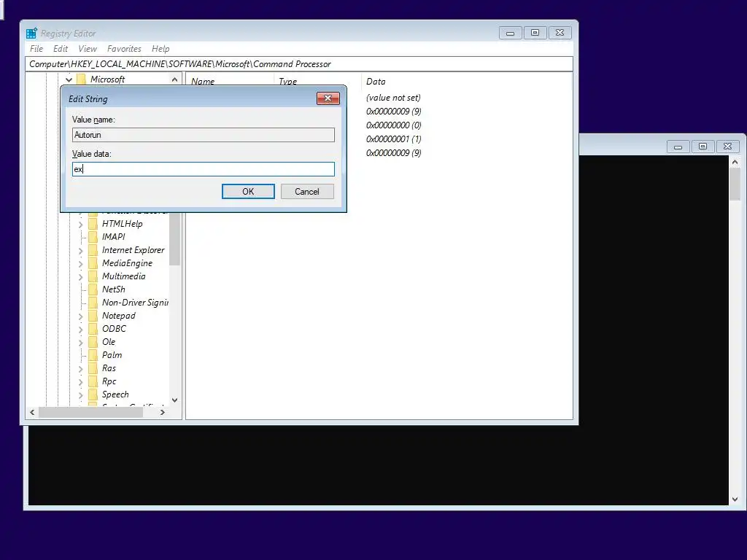Expand the HTMLHelp tree node

tap(80, 225)
